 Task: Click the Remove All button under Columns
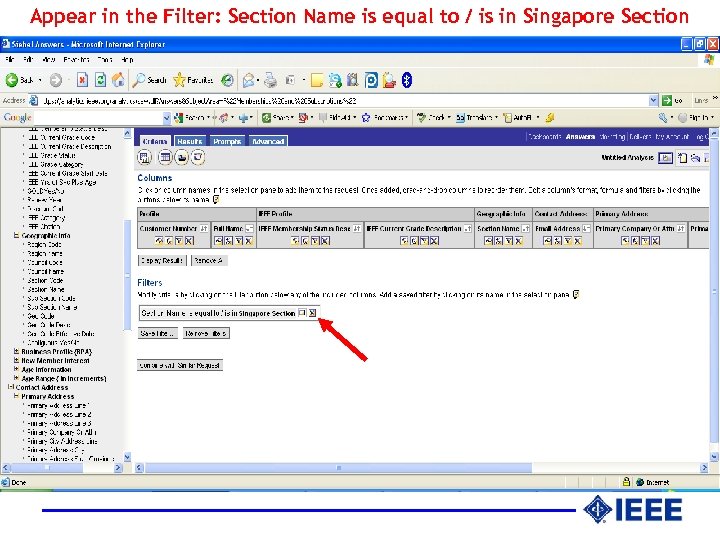point(208,260)
